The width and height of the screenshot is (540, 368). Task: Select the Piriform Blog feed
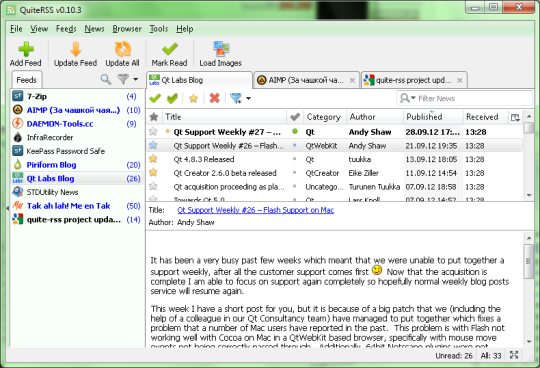(76, 165)
